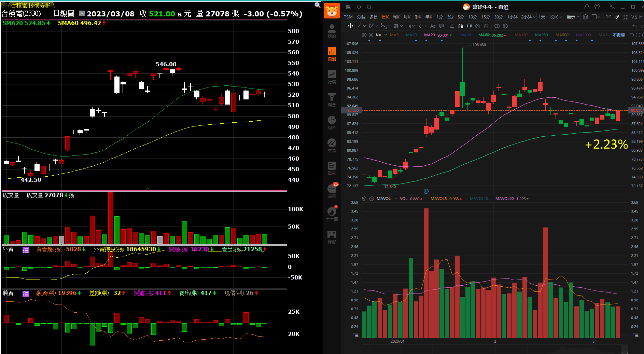Open 融資 detail list icon
The height and width of the screenshot is (354, 644).
point(26,294)
